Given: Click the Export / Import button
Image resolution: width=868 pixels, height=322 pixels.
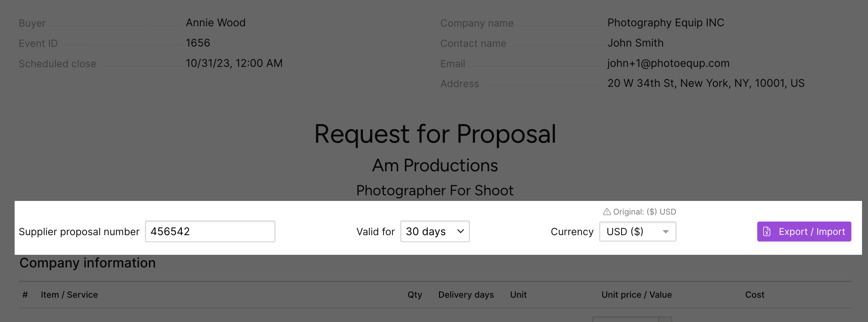Looking at the screenshot, I should tap(804, 232).
